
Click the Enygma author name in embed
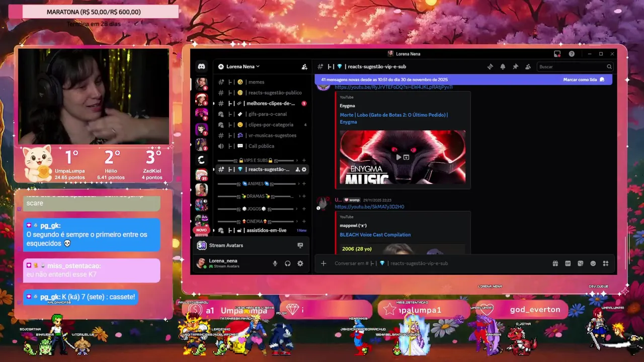click(x=347, y=106)
